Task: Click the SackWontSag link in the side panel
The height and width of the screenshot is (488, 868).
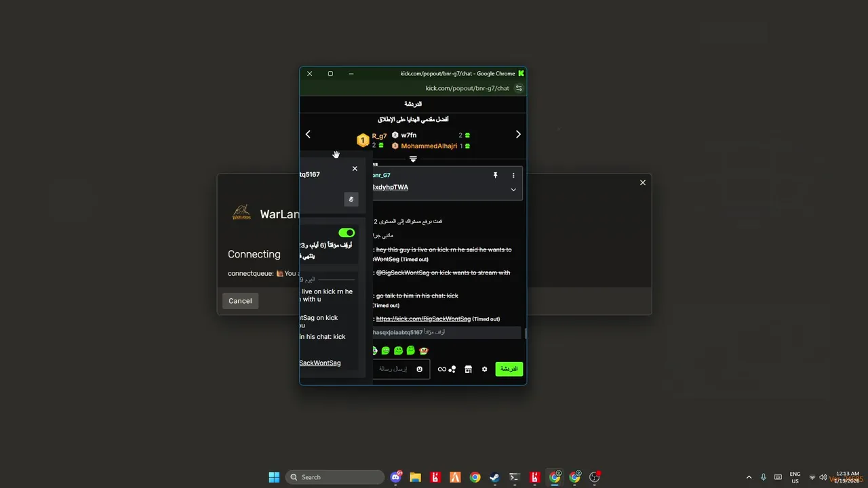Action: pos(320,363)
